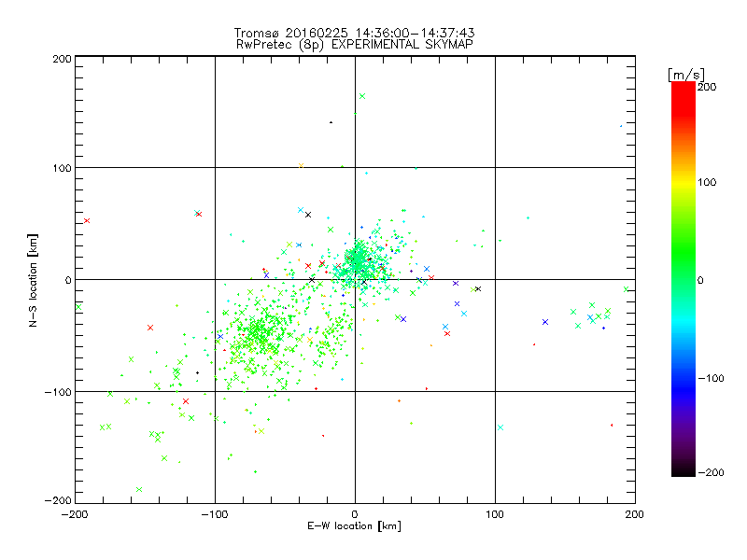Click the subtitle "RwPretec (8p) EXPERIMENTAL SKYMAP"
This screenshot has width=747, height=560.
355,44
